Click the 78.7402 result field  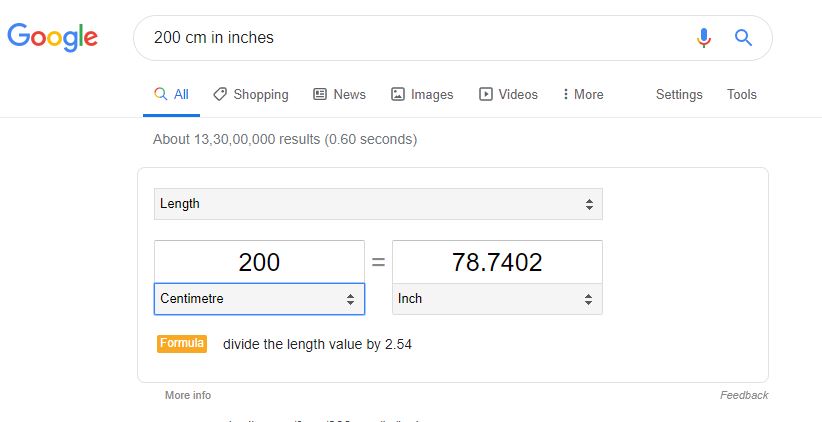coord(497,262)
